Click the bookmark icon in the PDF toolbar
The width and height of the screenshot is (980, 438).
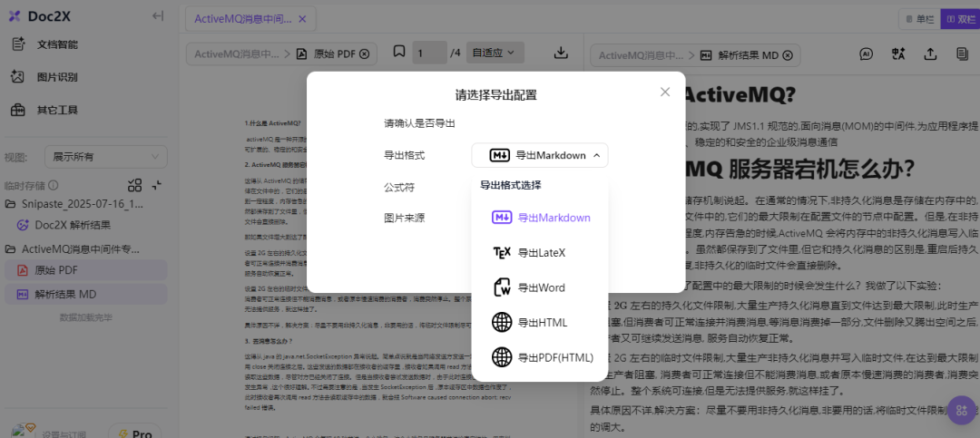click(x=399, y=52)
